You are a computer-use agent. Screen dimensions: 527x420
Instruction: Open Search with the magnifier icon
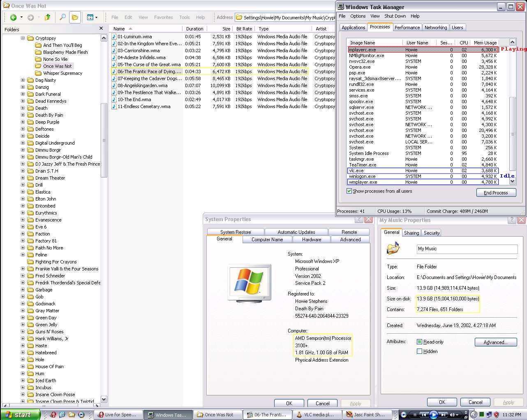coord(62,17)
